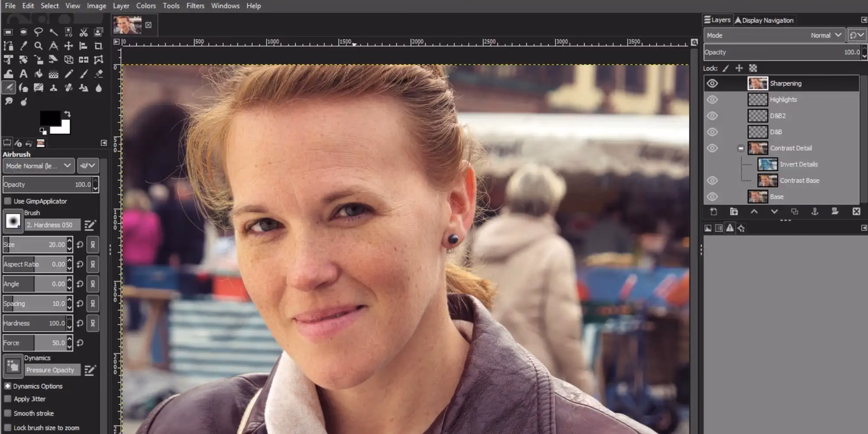Create a new layer group
This screenshot has width=868, height=434.
734,212
